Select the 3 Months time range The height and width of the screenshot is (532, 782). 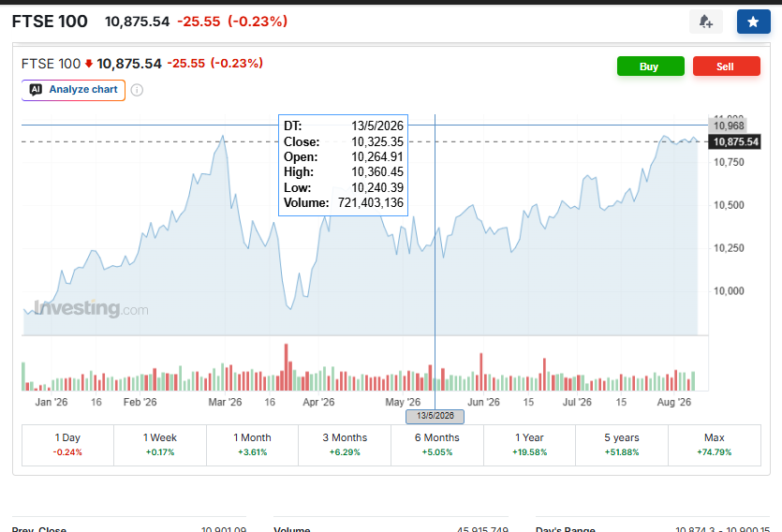[x=345, y=445]
